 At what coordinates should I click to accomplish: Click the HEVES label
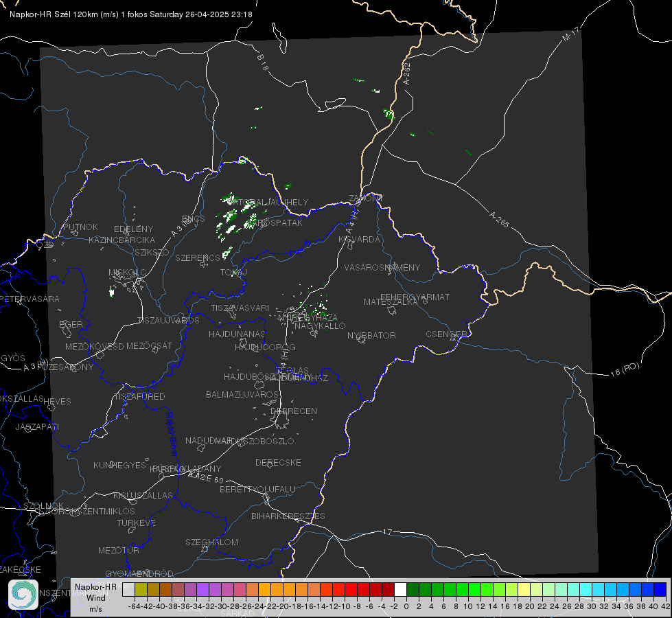(x=58, y=402)
